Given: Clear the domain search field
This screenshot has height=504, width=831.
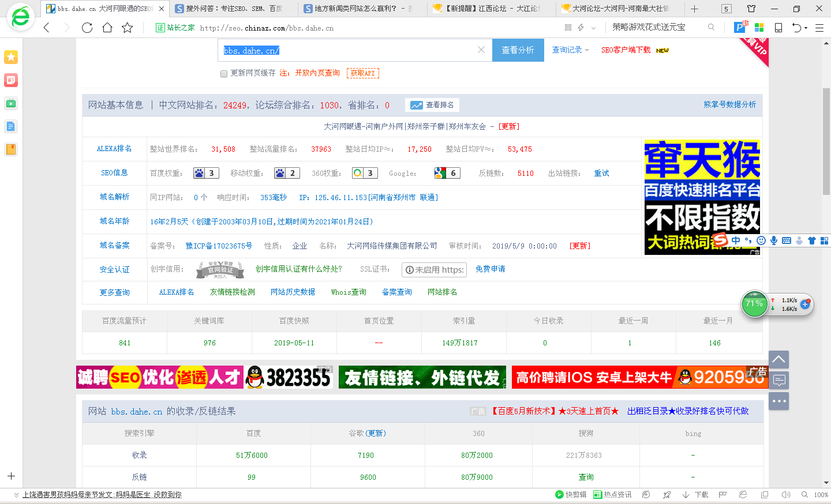Looking at the screenshot, I should click(x=481, y=50).
